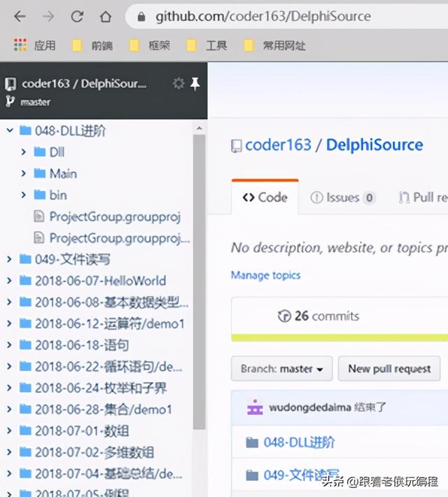Viewport: 448px width, 497px height.
Task: Expand the 2018-06-08-基本数据类型 folder
Action: pos(10,302)
